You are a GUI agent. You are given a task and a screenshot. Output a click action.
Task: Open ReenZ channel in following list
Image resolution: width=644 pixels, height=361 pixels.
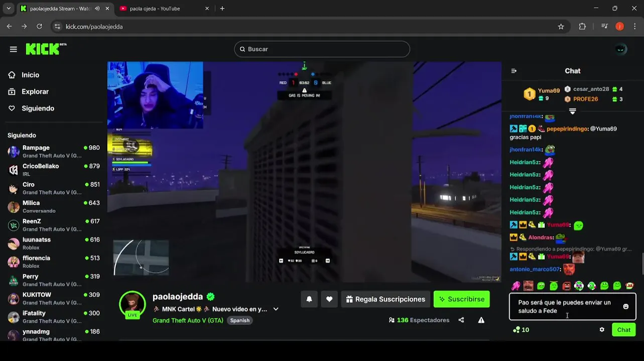pos(54,225)
